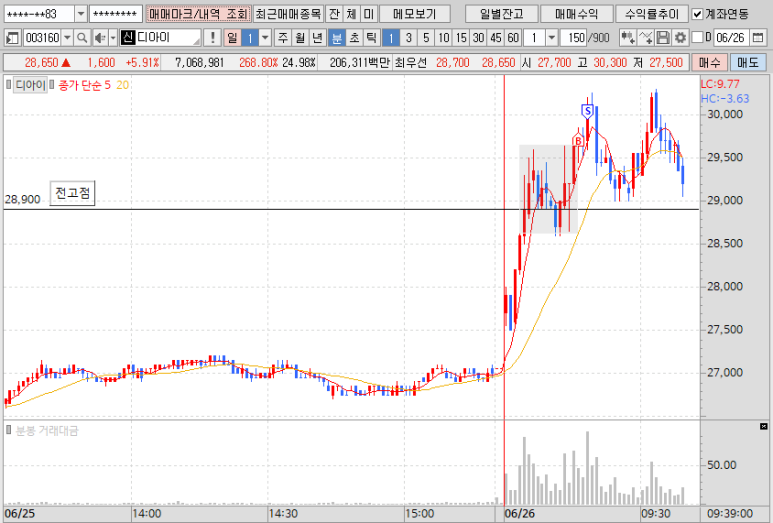The width and height of the screenshot is (773, 523).
Task: Open the calendar date picker icon
Action: pos(758,38)
